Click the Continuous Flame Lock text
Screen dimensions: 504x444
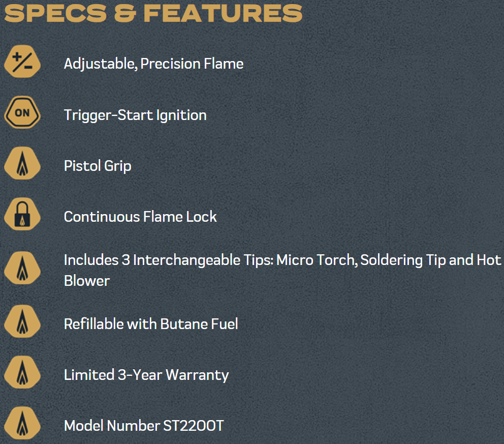coord(140,217)
